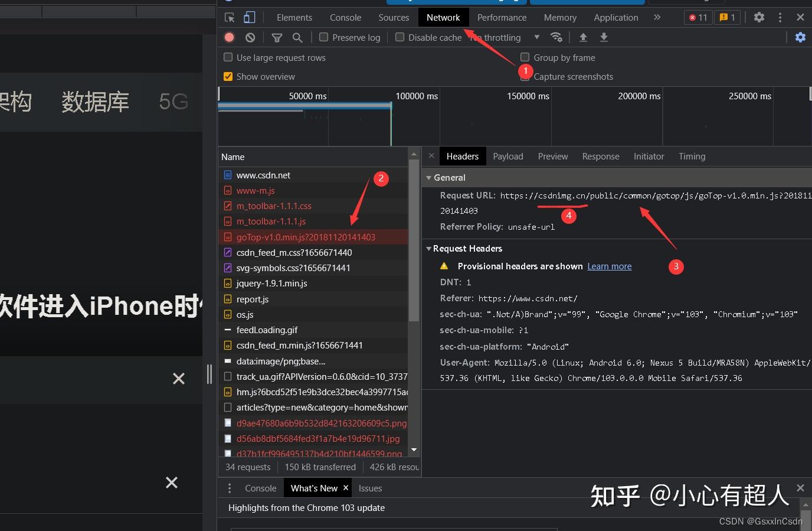
Task: Collapse the General section
Action: click(x=428, y=177)
